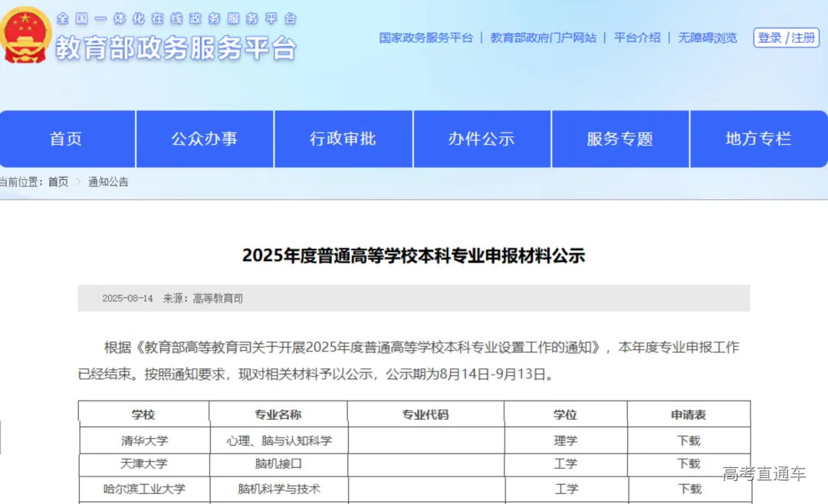Image resolution: width=828 pixels, height=504 pixels.
Task: Click the national emblem logo
Action: tap(27, 34)
